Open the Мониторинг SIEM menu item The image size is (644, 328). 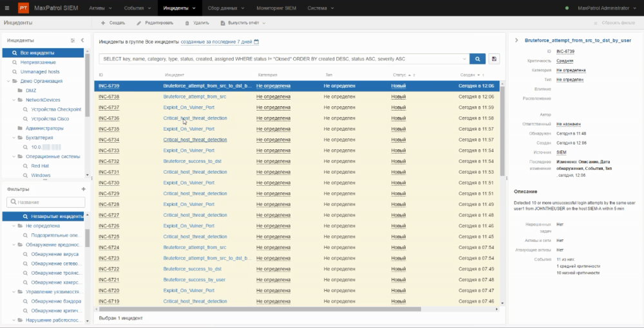tap(275, 8)
